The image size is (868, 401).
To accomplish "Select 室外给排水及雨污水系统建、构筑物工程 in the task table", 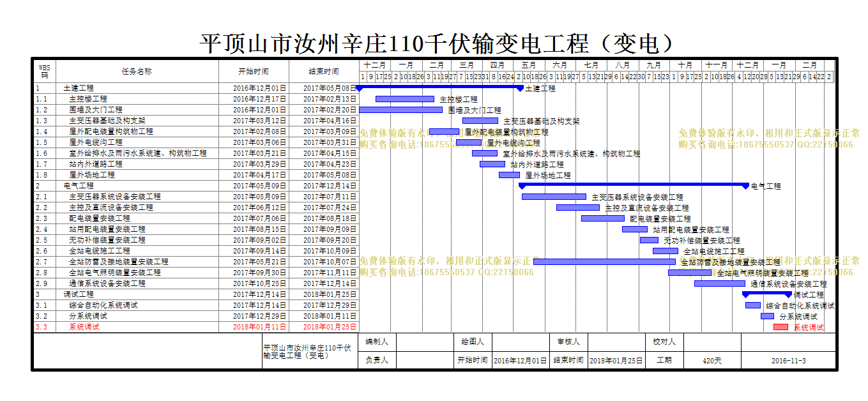I will pyautogui.click(x=138, y=153).
